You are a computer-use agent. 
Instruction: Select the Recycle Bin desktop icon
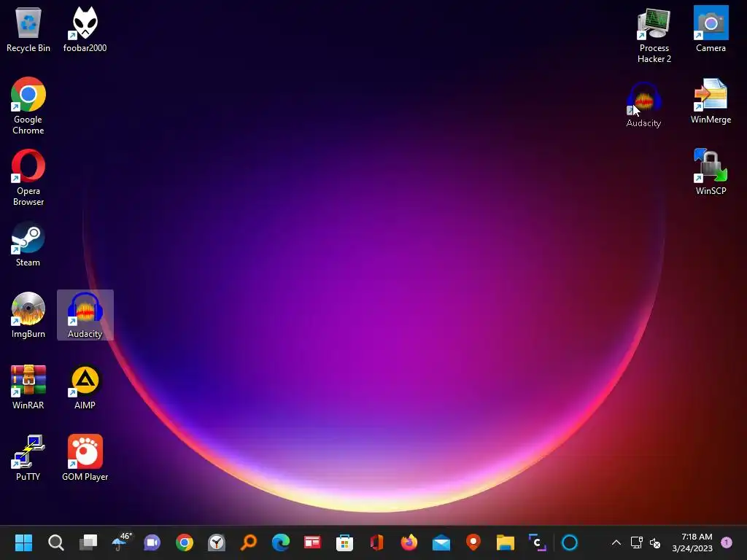pos(28,30)
